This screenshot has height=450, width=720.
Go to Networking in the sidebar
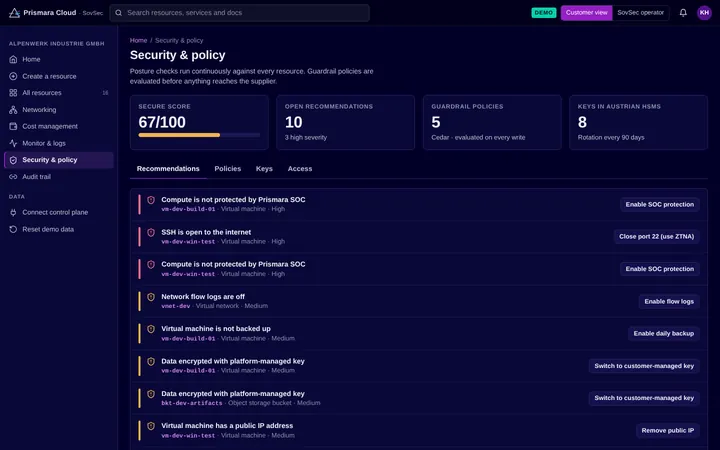tap(59, 110)
